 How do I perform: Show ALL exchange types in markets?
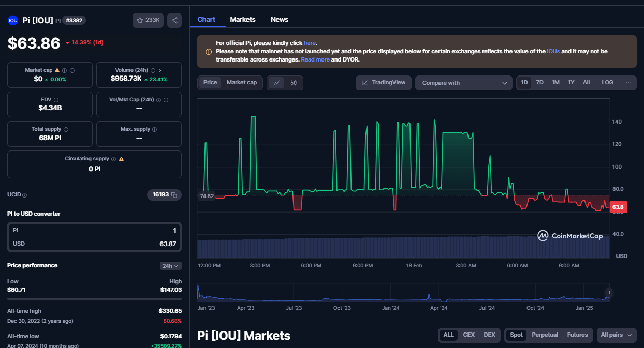coord(448,335)
